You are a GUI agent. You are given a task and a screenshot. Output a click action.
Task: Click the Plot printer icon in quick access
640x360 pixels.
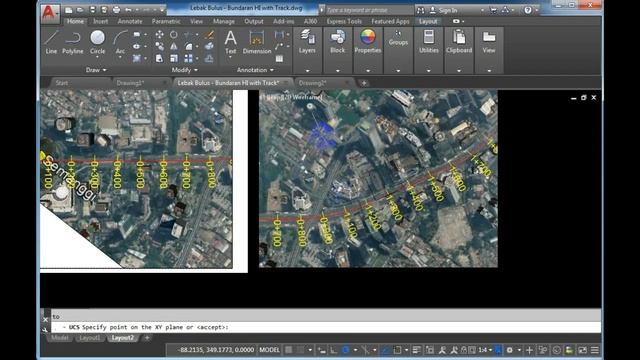[116, 10]
